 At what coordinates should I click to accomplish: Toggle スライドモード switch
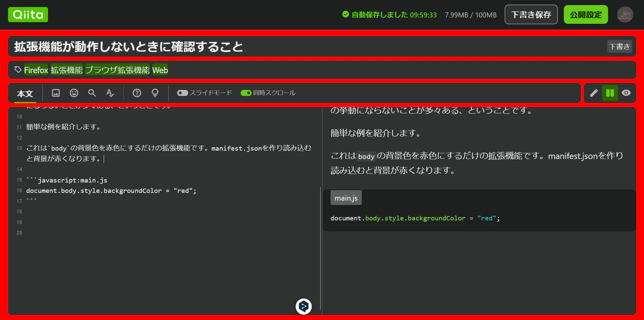point(183,93)
